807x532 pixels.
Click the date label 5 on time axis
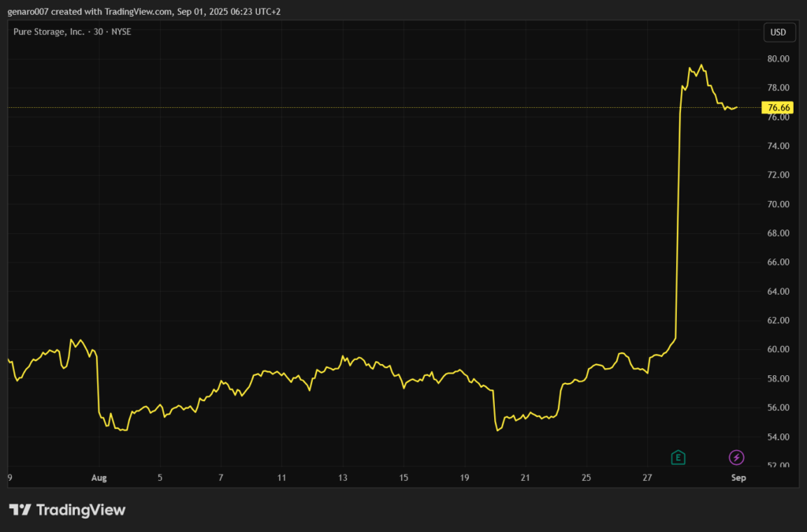[160, 478]
